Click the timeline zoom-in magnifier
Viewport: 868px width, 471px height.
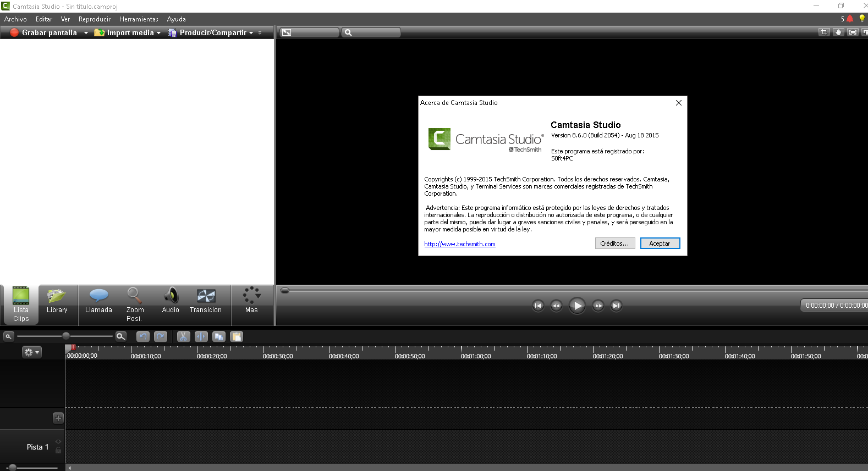point(121,336)
